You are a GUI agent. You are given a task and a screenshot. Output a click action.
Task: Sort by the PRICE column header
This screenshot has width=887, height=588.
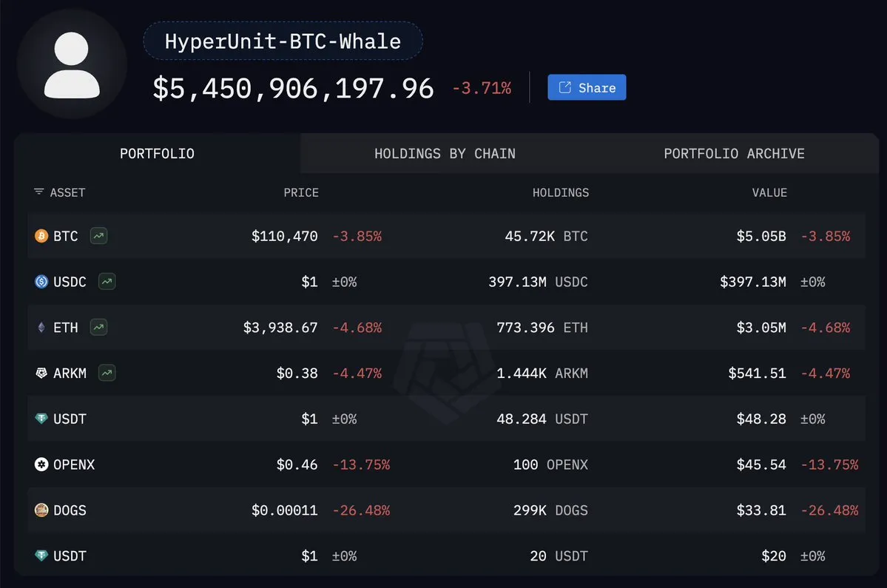point(301,192)
